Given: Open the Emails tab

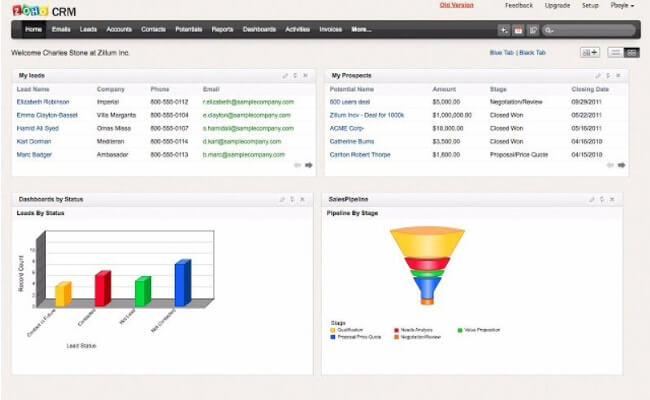Looking at the screenshot, I should point(61,29).
